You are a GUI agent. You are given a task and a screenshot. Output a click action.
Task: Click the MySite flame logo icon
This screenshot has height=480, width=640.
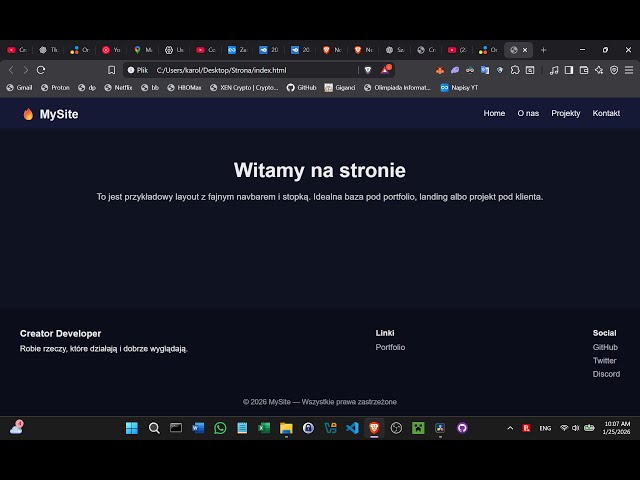28,114
